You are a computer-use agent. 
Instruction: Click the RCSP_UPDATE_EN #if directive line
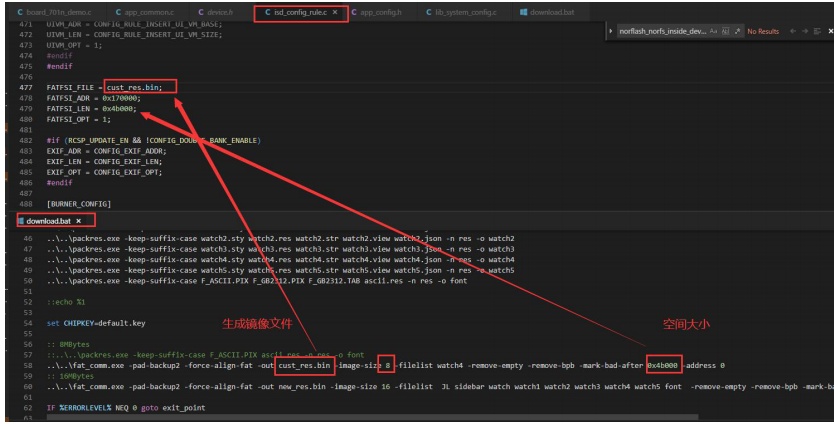point(154,140)
